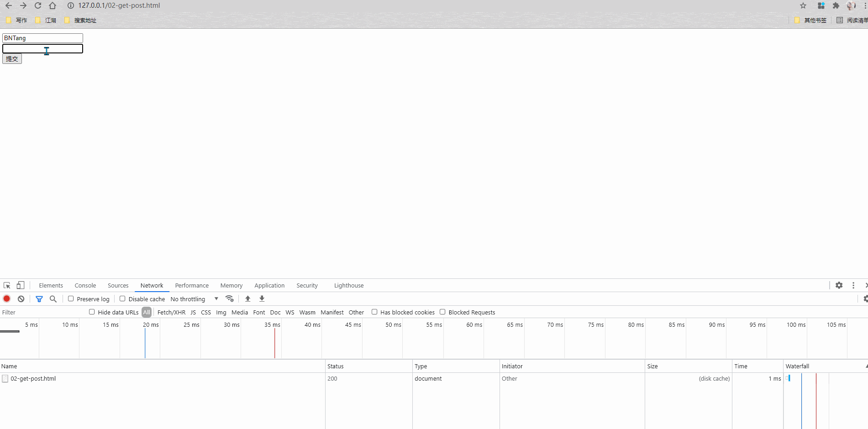Sort by the Size column header

[x=689, y=366]
